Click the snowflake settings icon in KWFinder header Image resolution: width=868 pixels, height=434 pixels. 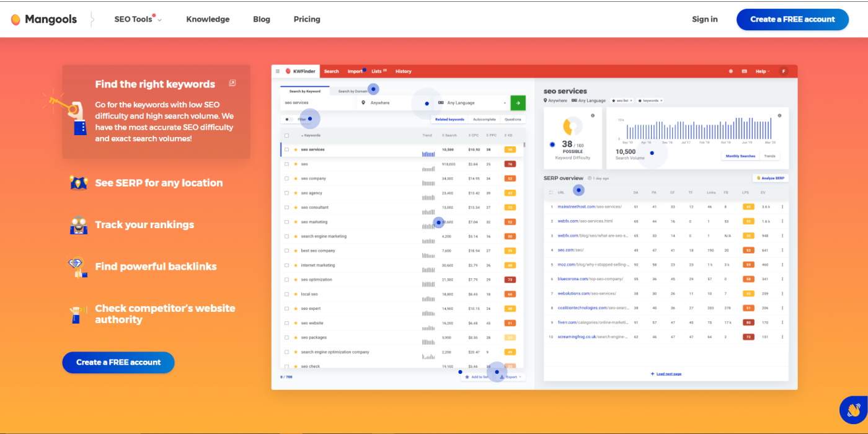(730, 71)
